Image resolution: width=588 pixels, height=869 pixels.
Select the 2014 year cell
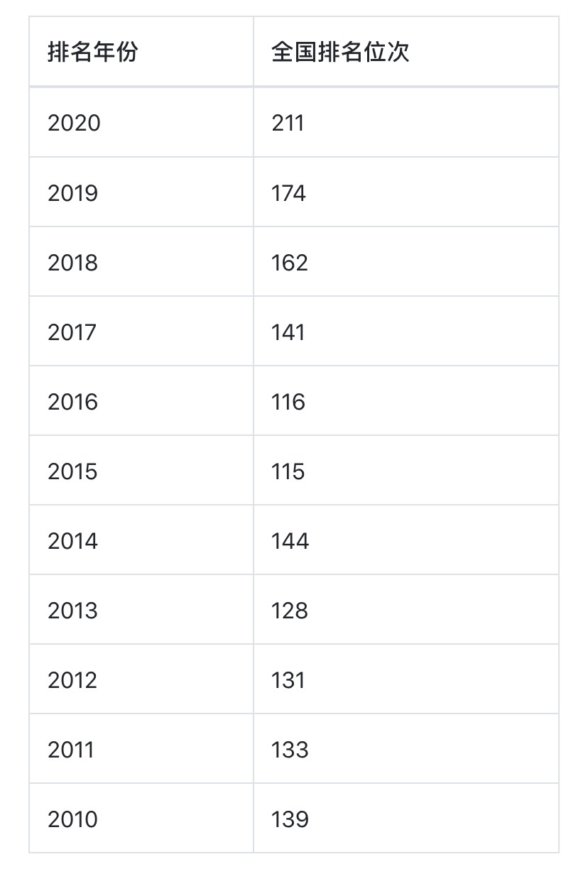pyautogui.click(x=72, y=540)
